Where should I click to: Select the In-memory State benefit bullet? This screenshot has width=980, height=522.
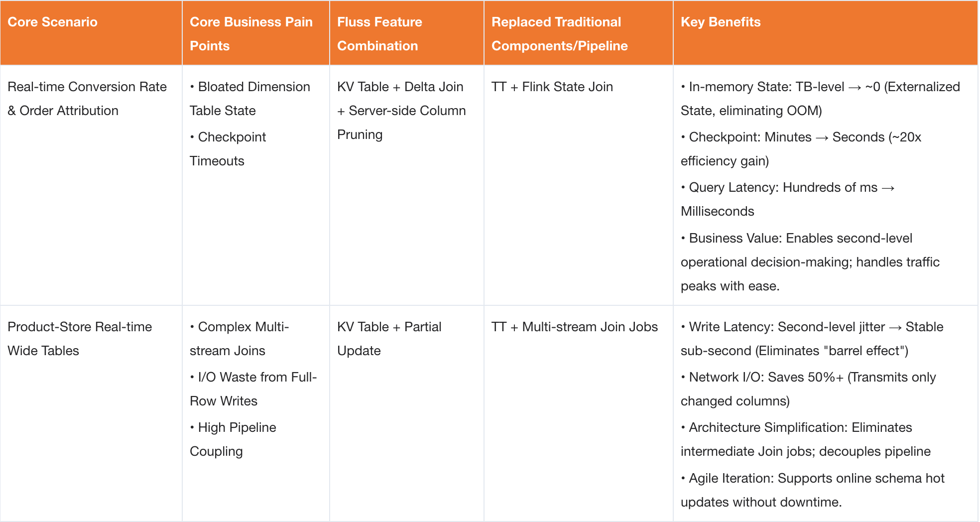820,99
